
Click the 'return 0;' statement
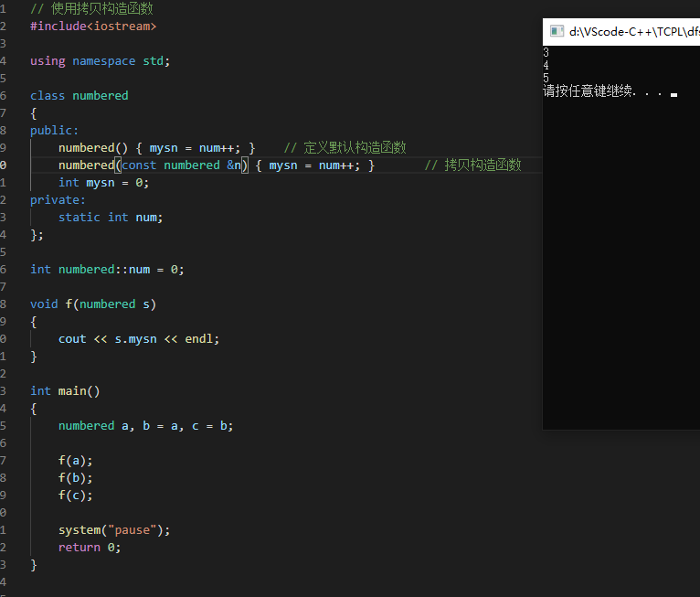pos(90,548)
